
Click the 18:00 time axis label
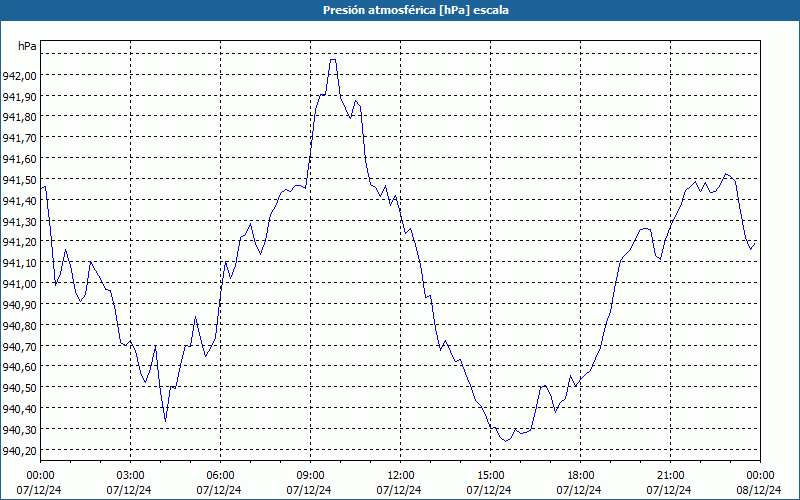pyautogui.click(x=581, y=476)
